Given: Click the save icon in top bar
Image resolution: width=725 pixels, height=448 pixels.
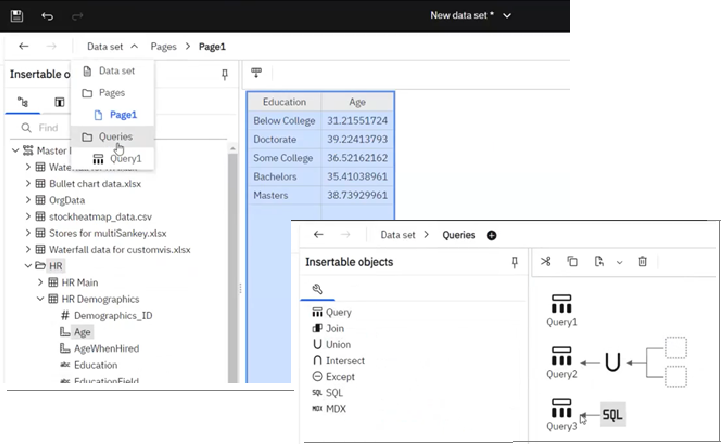Looking at the screenshot, I should (17, 16).
